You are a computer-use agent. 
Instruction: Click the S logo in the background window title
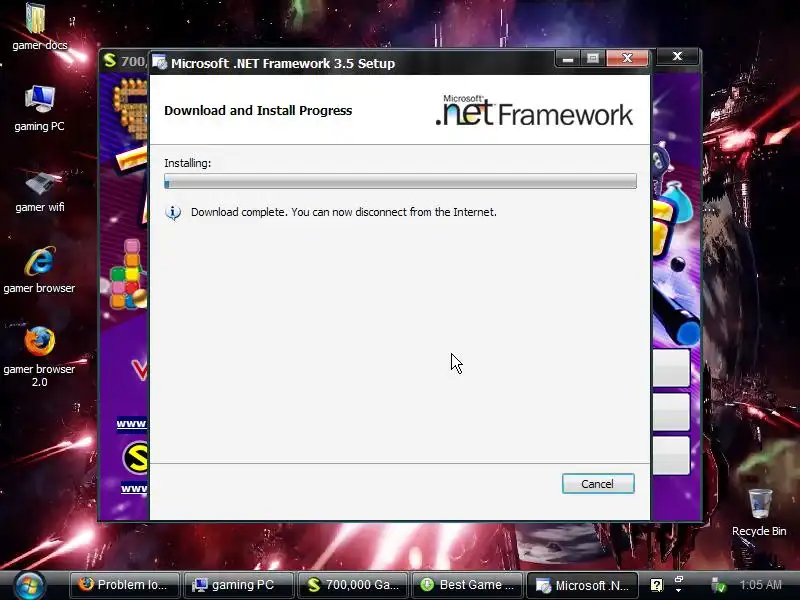110,60
